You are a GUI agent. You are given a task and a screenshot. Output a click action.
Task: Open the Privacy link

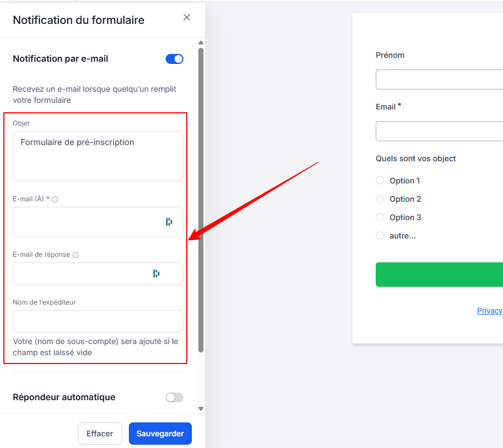(x=490, y=311)
